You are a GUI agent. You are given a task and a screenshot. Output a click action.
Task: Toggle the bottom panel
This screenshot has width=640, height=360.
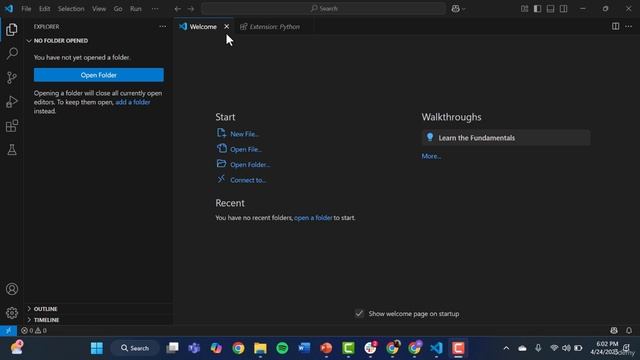(x=551, y=9)
